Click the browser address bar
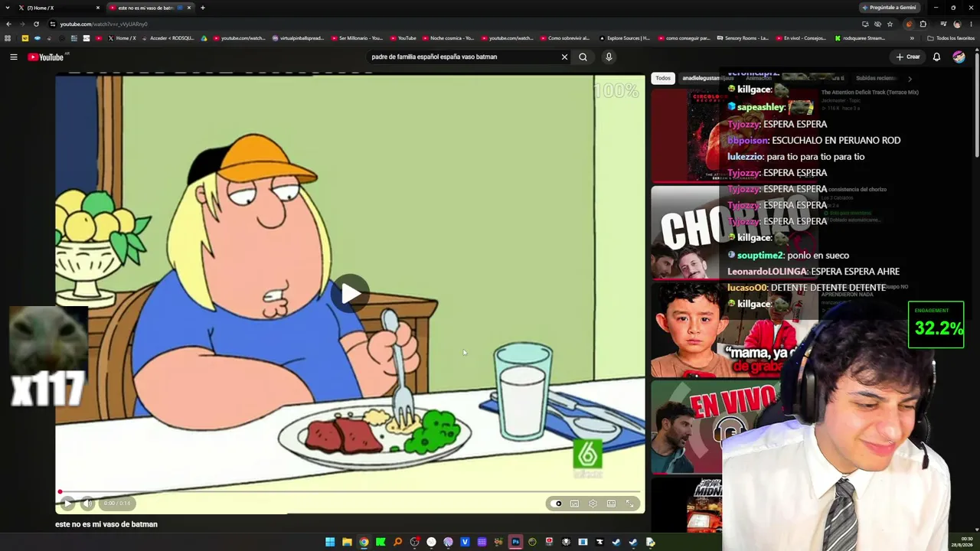980x551 pixels. click(452, 24)
